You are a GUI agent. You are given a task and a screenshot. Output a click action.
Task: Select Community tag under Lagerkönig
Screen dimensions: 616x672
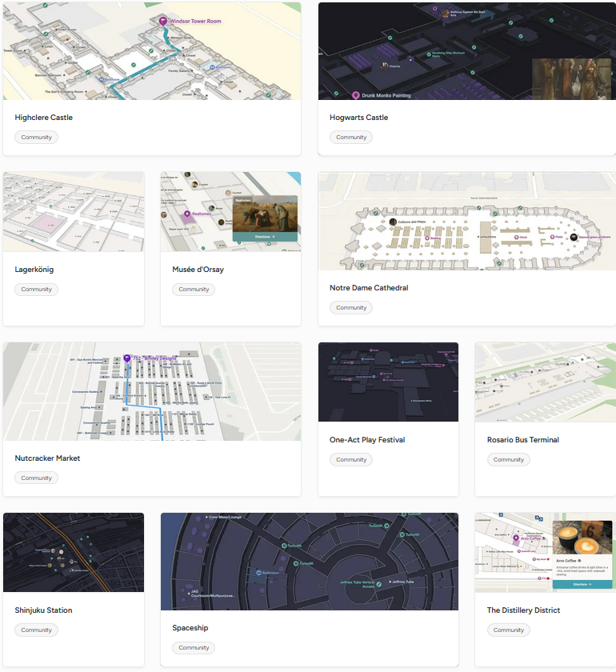coord(37,290)
